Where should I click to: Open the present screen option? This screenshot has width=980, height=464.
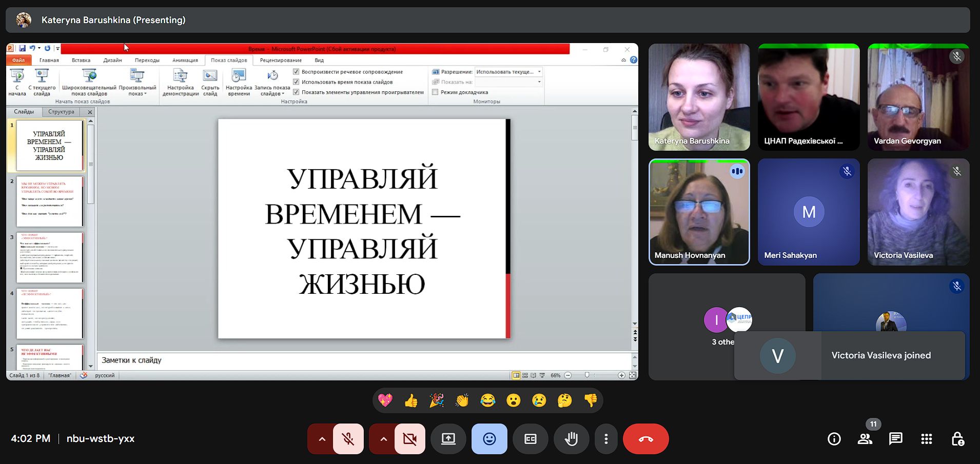[x=448, y=439]
